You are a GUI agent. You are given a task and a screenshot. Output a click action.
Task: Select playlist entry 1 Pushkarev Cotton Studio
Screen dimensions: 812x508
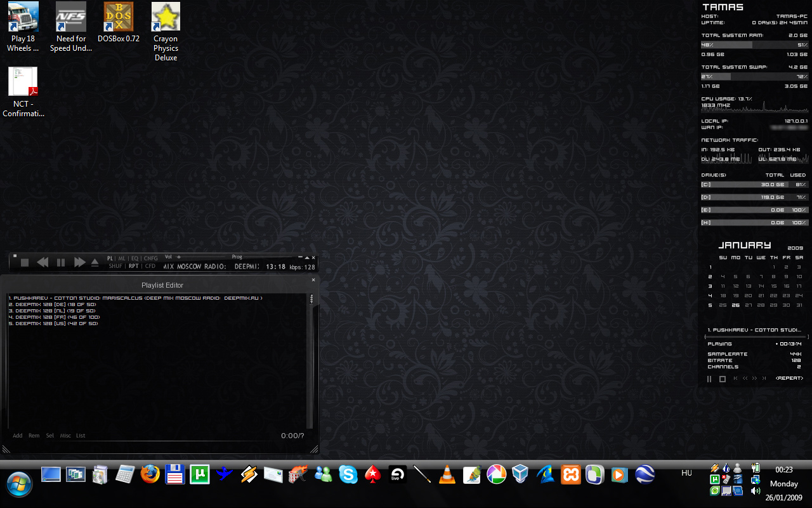click(x=135, y=298)
